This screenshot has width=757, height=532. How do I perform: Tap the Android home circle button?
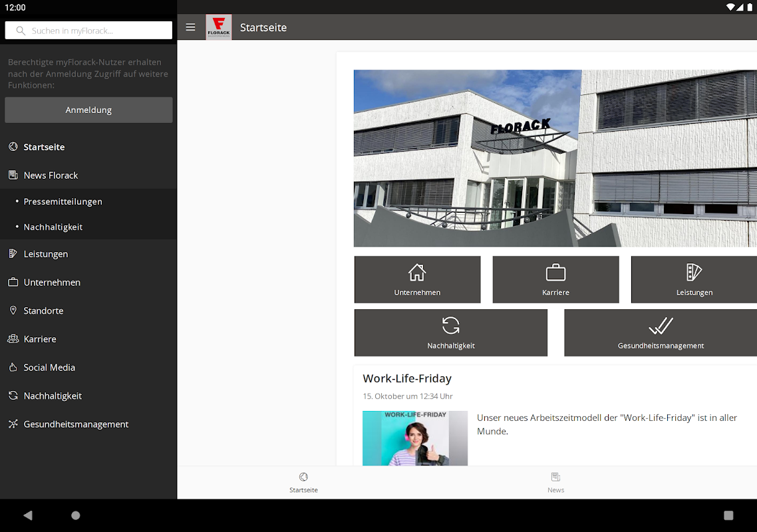pyautogui.click(x=76, y=515)
